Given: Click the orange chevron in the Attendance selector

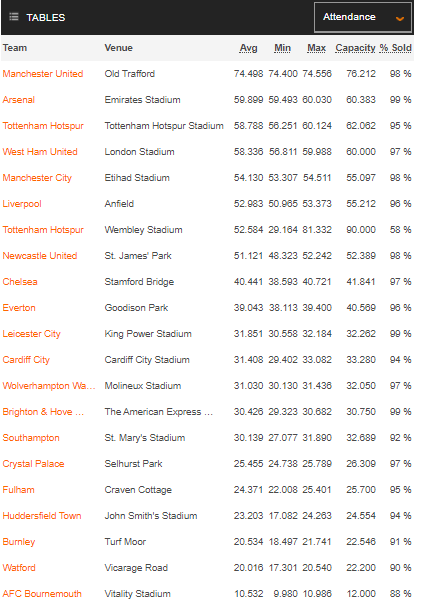Looking at the screenshot, I should 400,18.
